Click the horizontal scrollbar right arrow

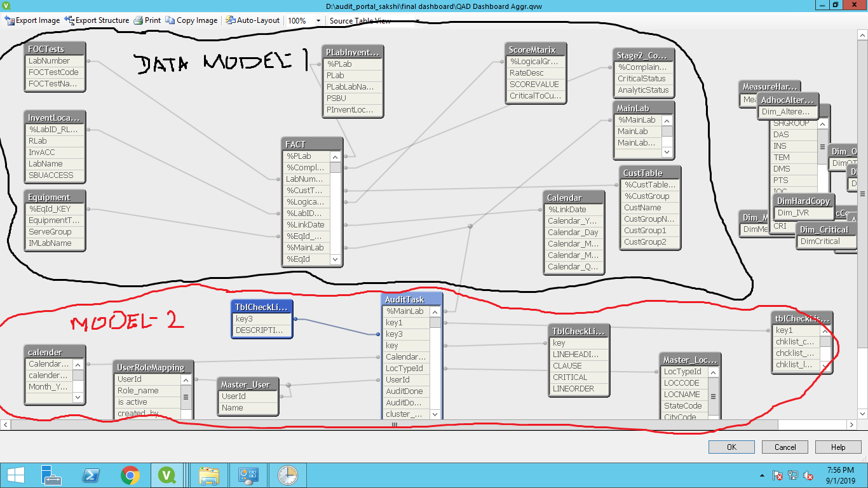(853, 424)
